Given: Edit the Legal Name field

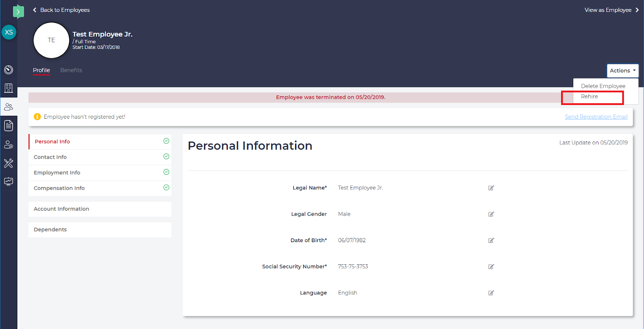Looking at the screenshot, I should (x=491, y=188).
